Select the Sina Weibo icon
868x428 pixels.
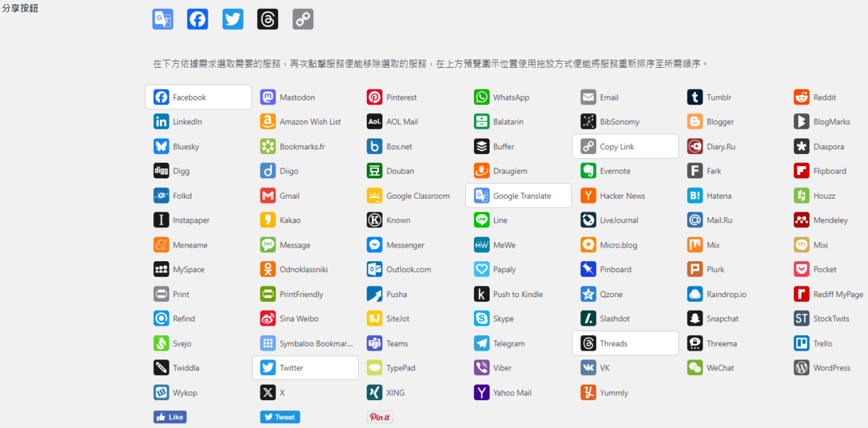(x=268, y=318)
